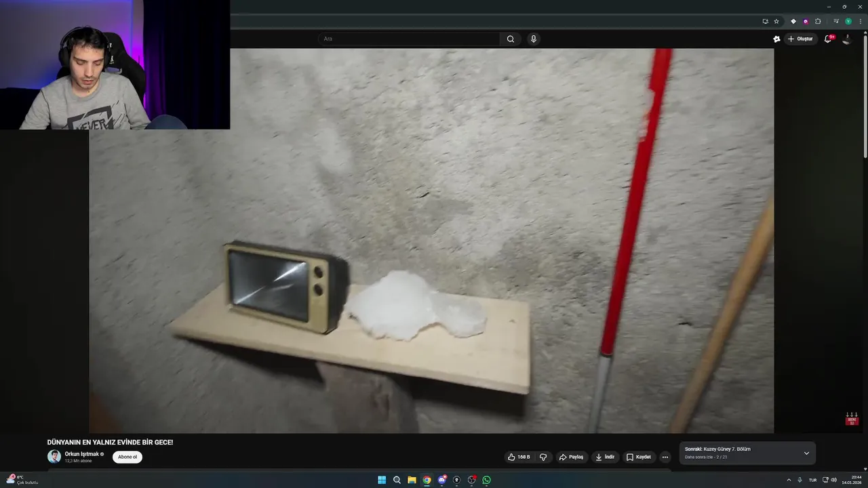Open the three-dot more actions menu
This screenshot has height=488, width=868.
tap(665, 457)
